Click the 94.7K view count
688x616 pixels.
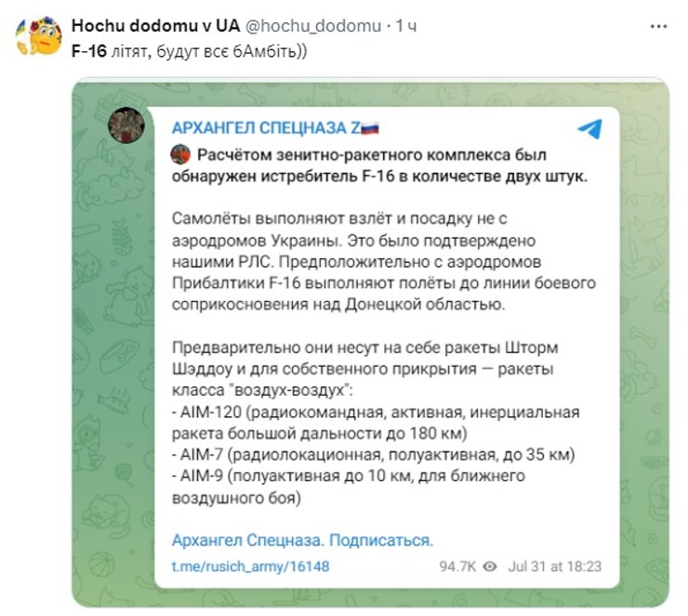457,566
